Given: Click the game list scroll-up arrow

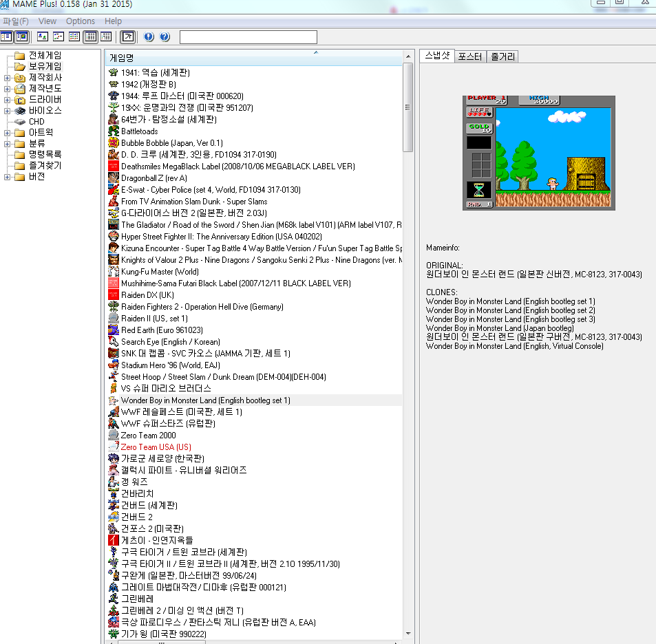Looking at the screenshot, I should (x=408, y=56).
